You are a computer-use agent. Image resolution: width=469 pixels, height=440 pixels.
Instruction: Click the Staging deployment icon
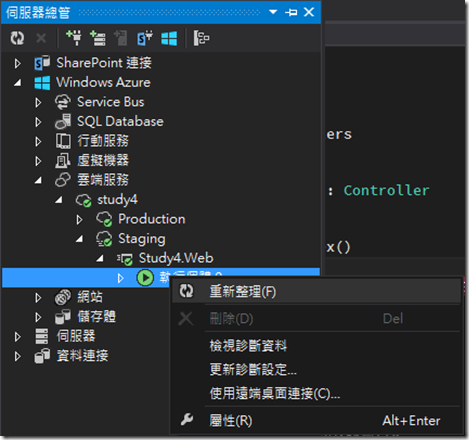(104, 239)
